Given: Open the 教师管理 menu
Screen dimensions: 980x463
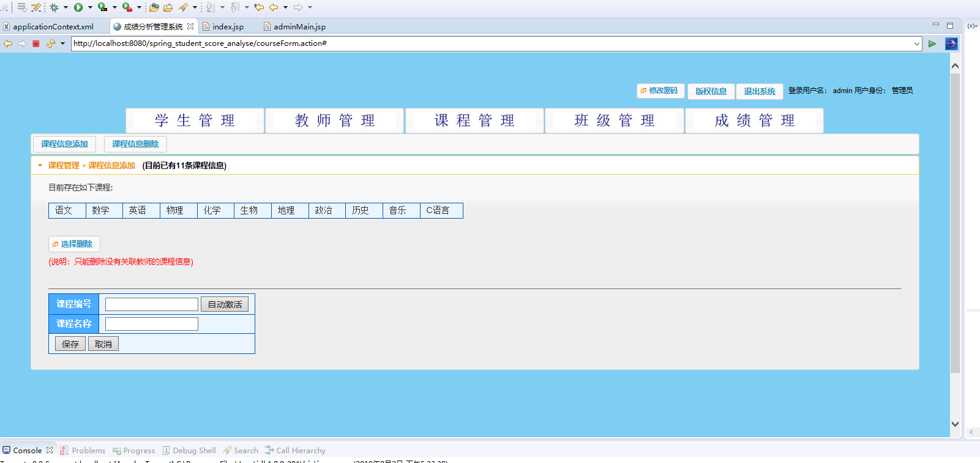Looking at the screenshot, I should (x=335, y=121).
